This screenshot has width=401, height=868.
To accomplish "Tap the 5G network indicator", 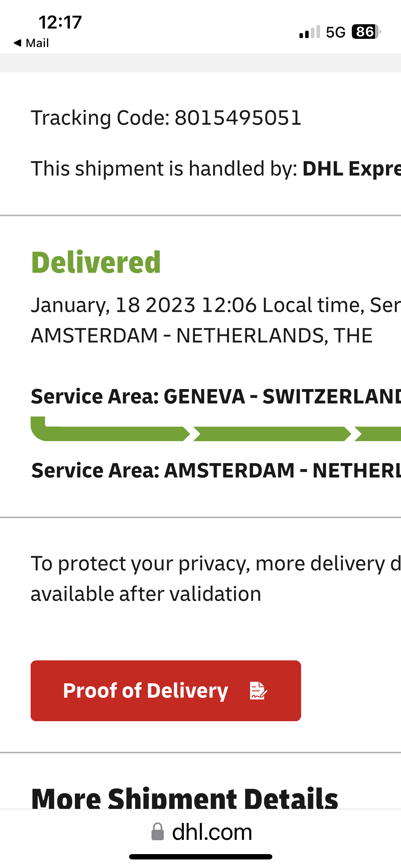I will tap(336, 32).
